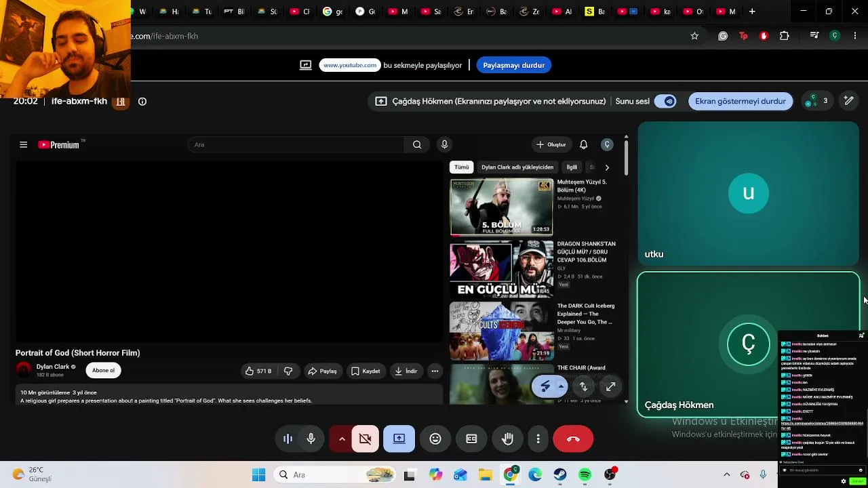Open the Chrome three-dot menu
Screen dimensions: 868x488
click(x=855, y=36)
